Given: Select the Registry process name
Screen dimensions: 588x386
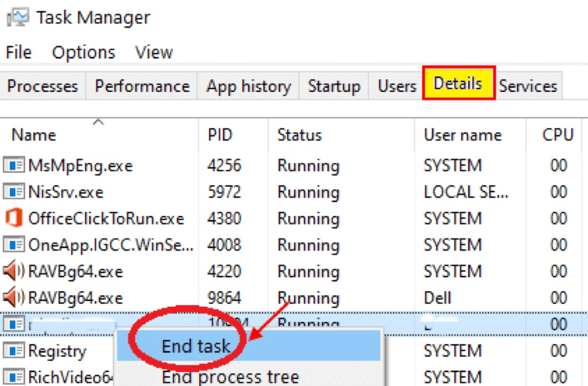Looking at the screenshot, I should 57,351.
